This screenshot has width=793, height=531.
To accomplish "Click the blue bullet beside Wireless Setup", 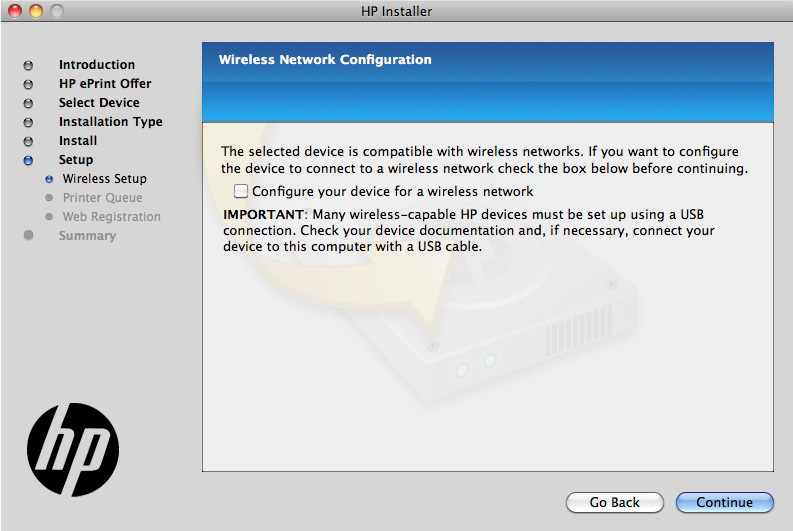I will pyautogui.click(x=49, y=179).
